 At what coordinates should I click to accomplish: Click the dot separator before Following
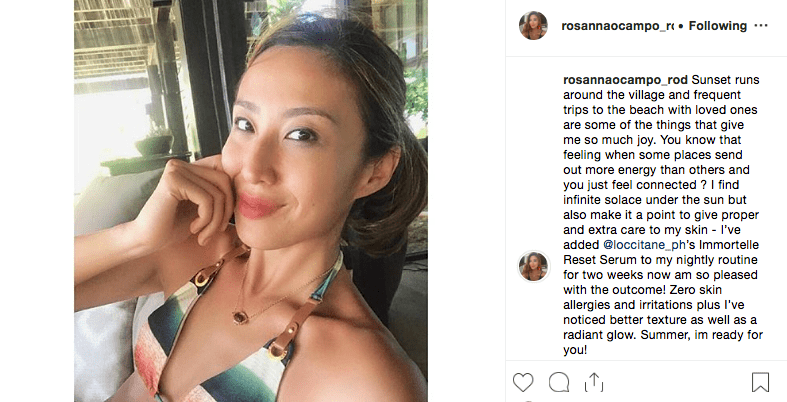pos(680,26)
